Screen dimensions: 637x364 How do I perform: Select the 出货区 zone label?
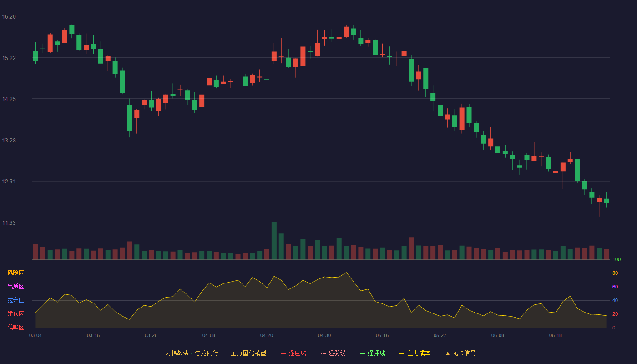pos(15,287)
